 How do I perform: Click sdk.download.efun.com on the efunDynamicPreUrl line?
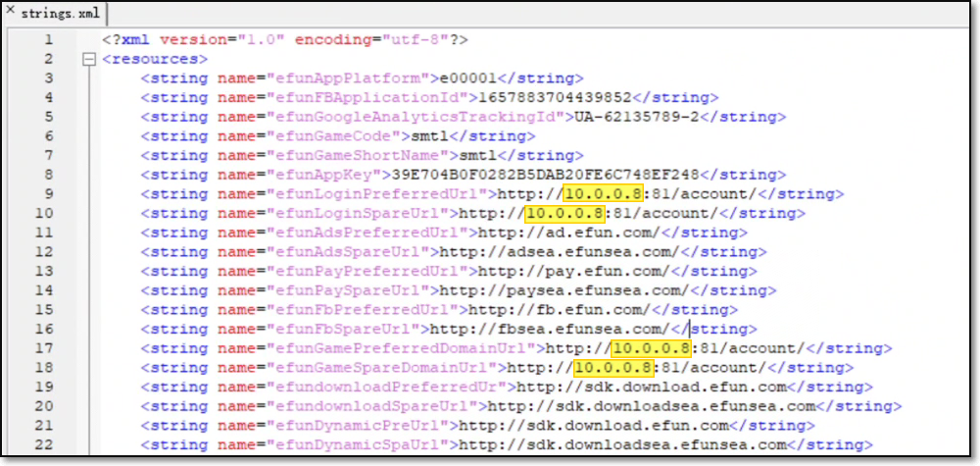click(x=627, y=426)
